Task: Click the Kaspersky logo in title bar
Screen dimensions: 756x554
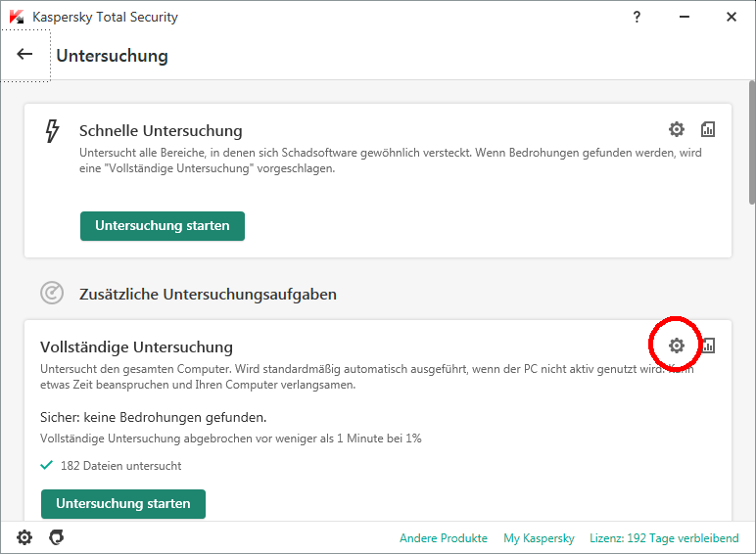Action: tap(17, 17)
